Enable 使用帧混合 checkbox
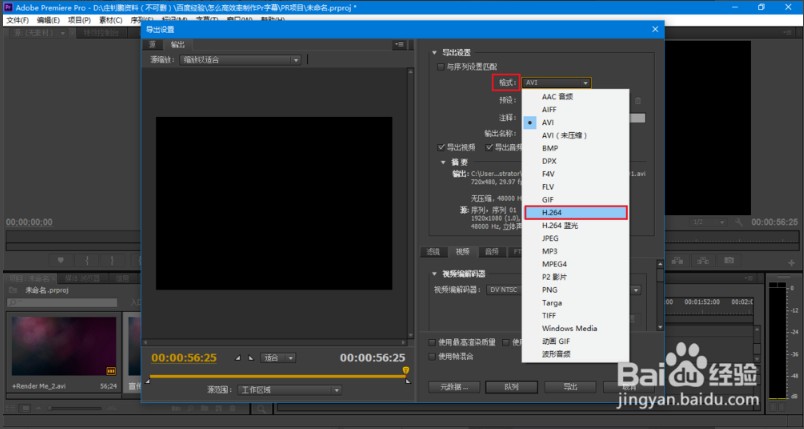Viewport: 804px width, 429px height. [x=432, y=355]
